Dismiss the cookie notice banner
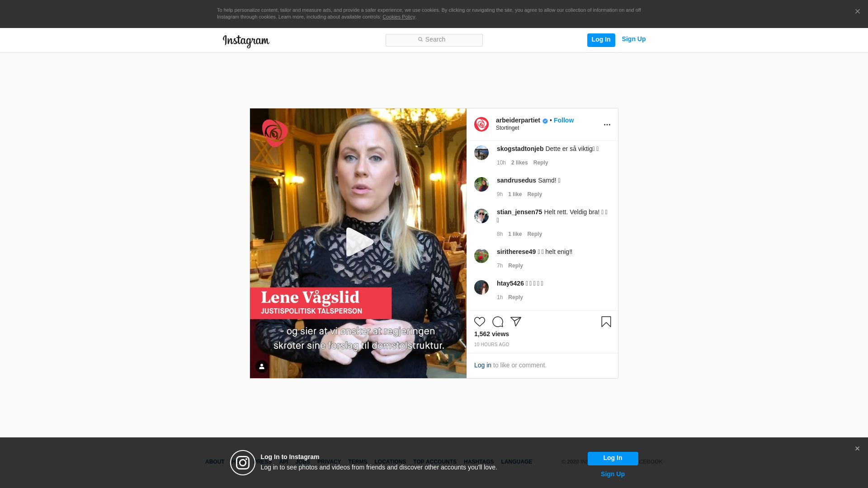 857,12
